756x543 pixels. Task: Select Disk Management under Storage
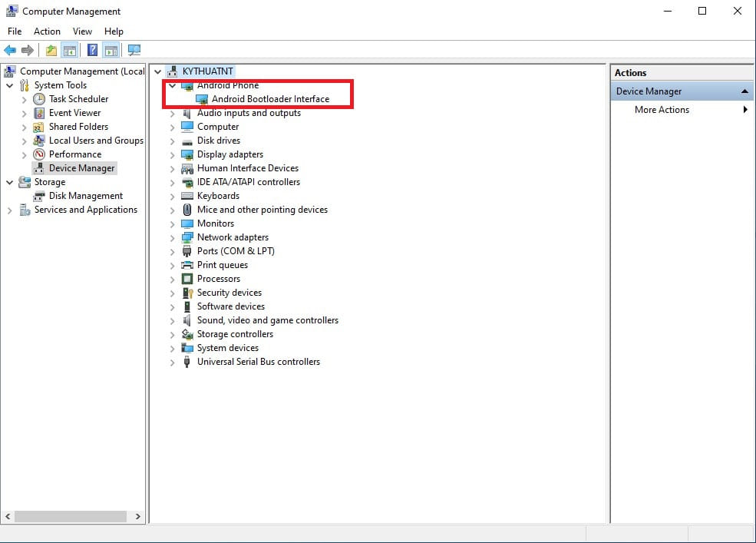pos(86,196)
